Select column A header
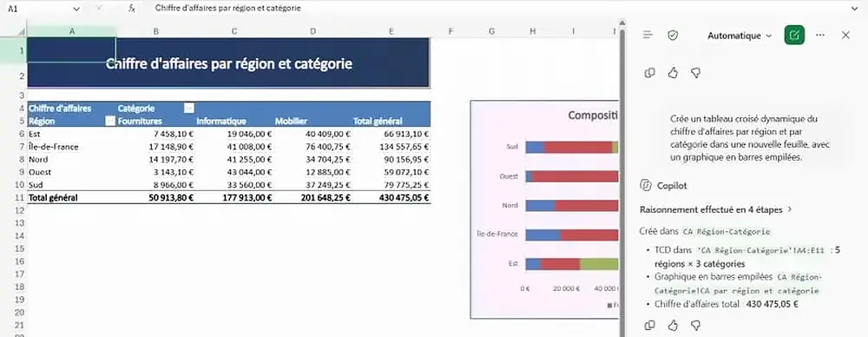The height and width of the screenshot is (337, 868). tap(71, 31)
